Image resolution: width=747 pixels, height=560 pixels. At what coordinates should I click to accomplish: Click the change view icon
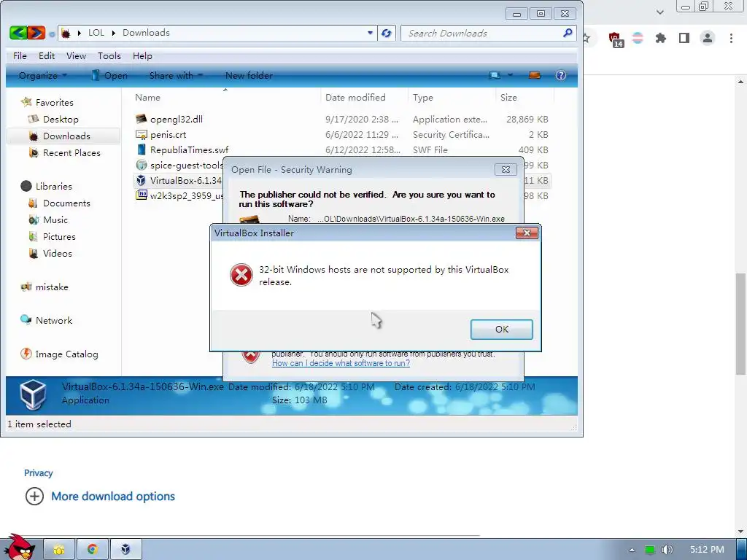(495, 75)
